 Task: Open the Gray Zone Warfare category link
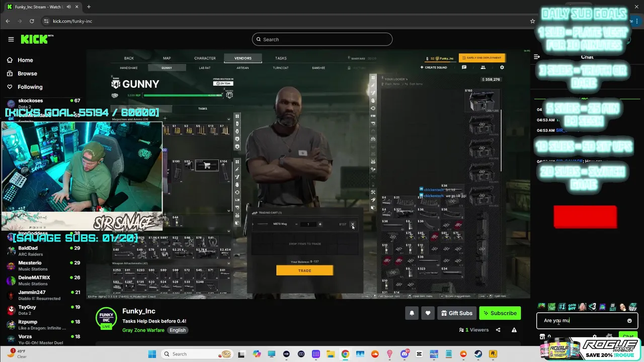(143, 330)
